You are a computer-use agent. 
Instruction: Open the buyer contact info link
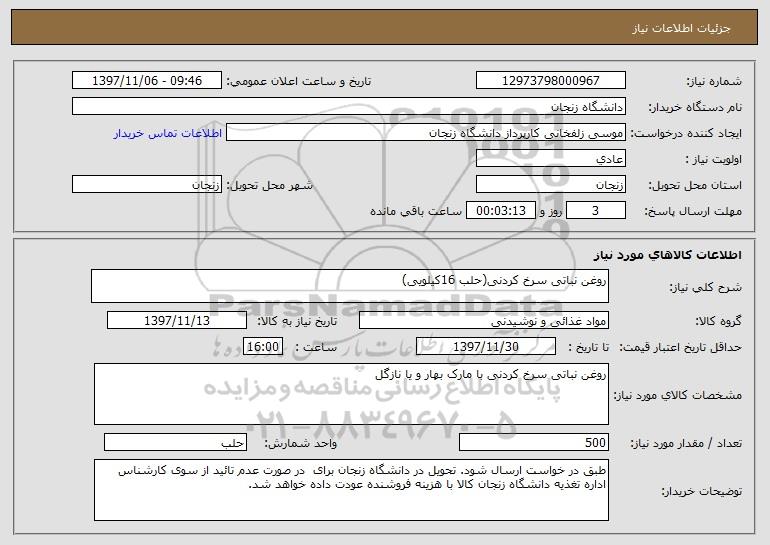[x=168, y=133]
